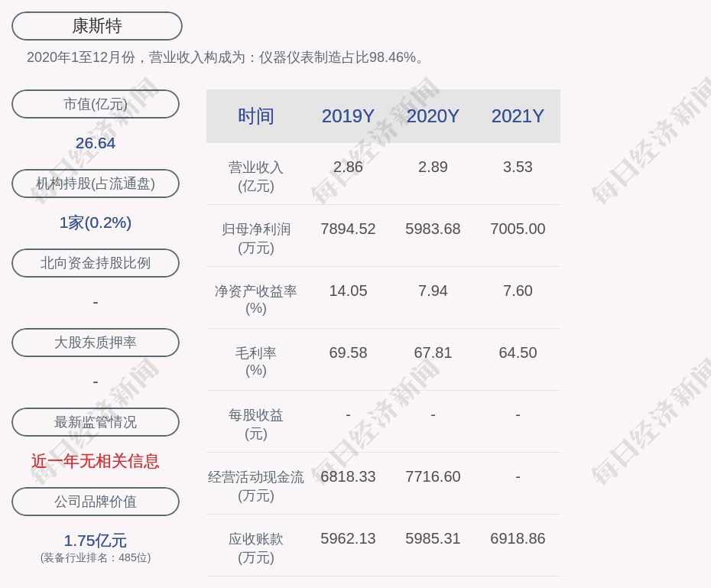Click the 康斯特 company name pill
Viewport: 711px width, 588px height.
click(97, 26)
